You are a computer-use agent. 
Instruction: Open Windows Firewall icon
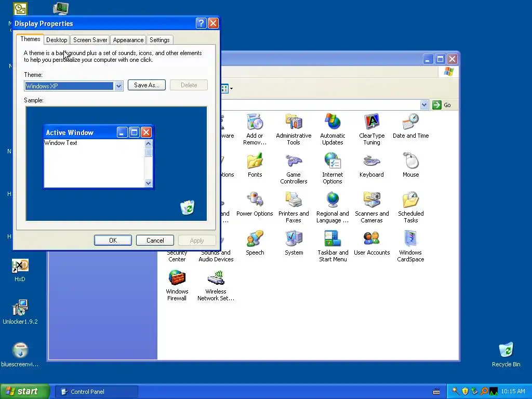coord(177,278)
